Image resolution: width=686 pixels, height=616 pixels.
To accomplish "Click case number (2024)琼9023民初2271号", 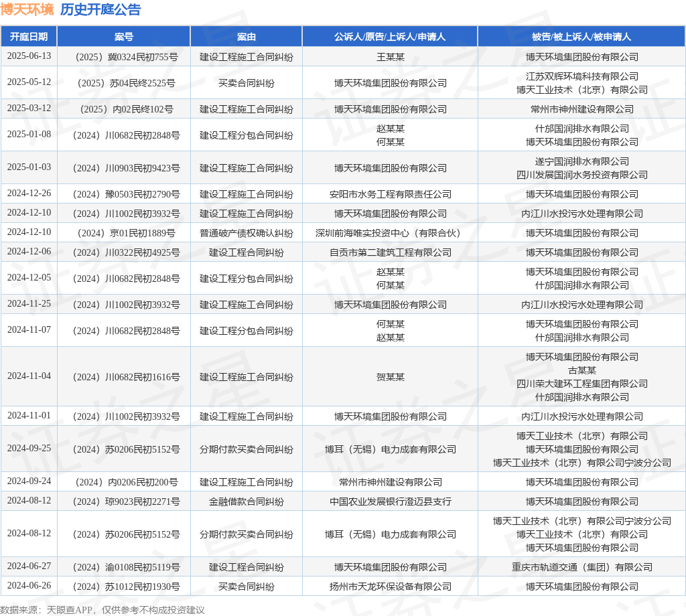I will pos(127,502).
